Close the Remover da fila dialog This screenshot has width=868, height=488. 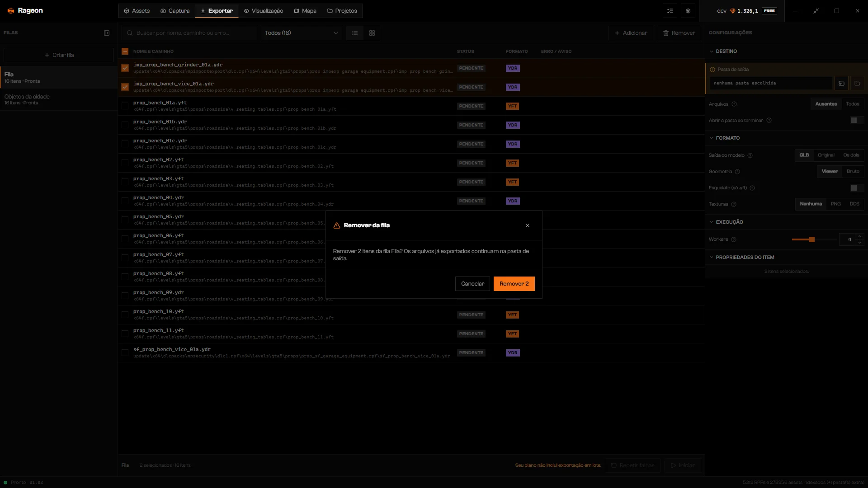tap(528, 225)
